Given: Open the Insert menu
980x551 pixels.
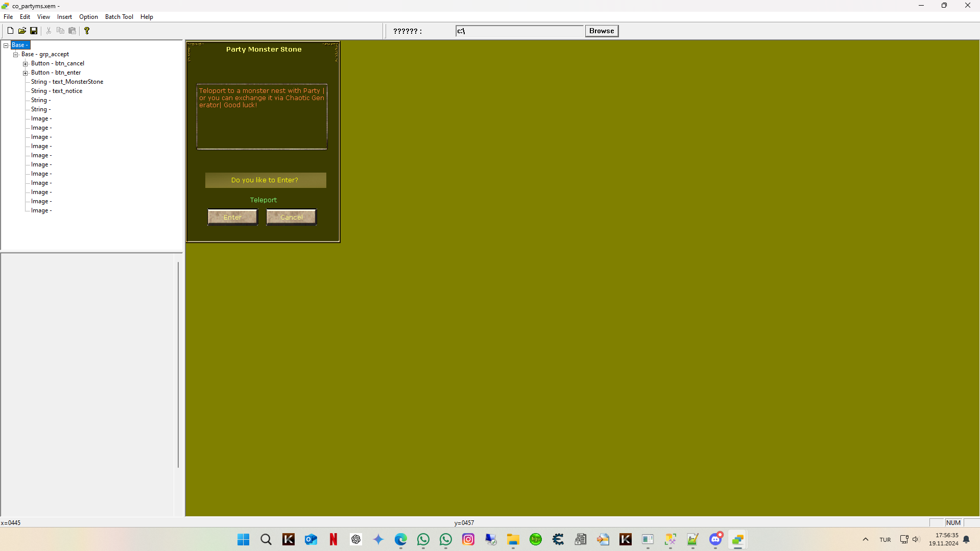Looking at the screenshot, I should pyautogui.click(x=64, y=16).
